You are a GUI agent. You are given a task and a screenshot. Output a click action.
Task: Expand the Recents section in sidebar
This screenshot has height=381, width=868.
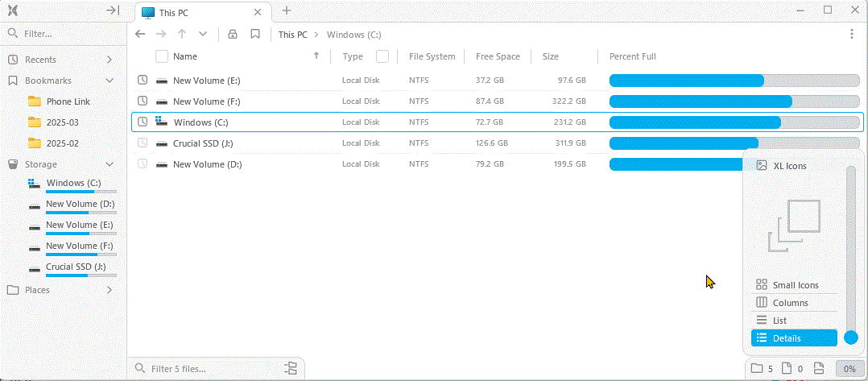coord(110,60)
